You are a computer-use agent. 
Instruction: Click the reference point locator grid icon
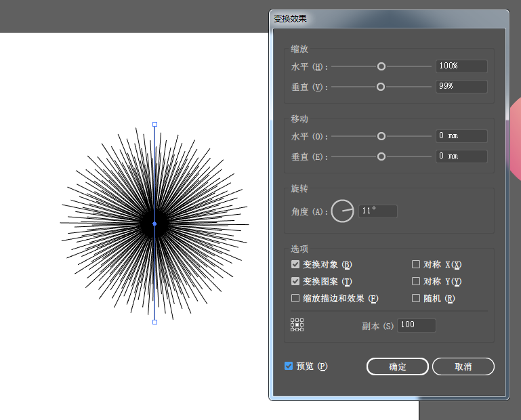coord(297,325)
